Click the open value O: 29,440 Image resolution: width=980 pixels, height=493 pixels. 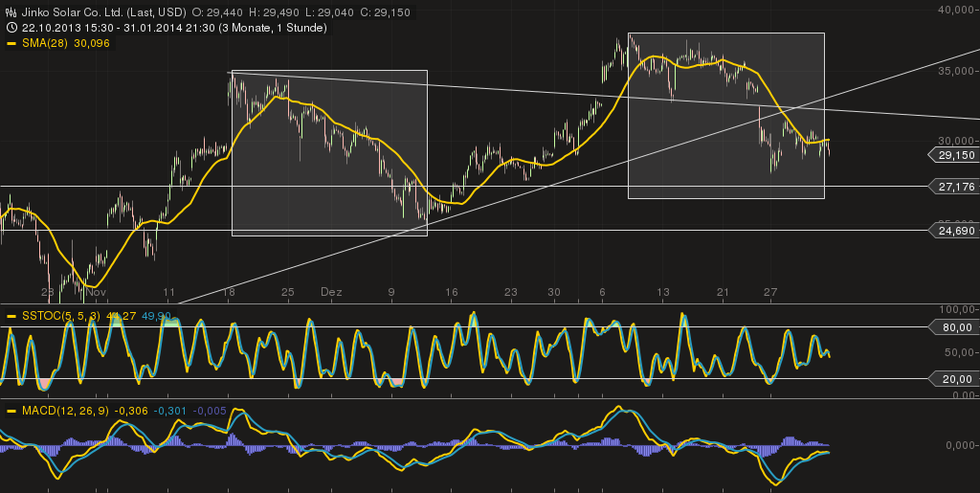[x=215, y=12]
